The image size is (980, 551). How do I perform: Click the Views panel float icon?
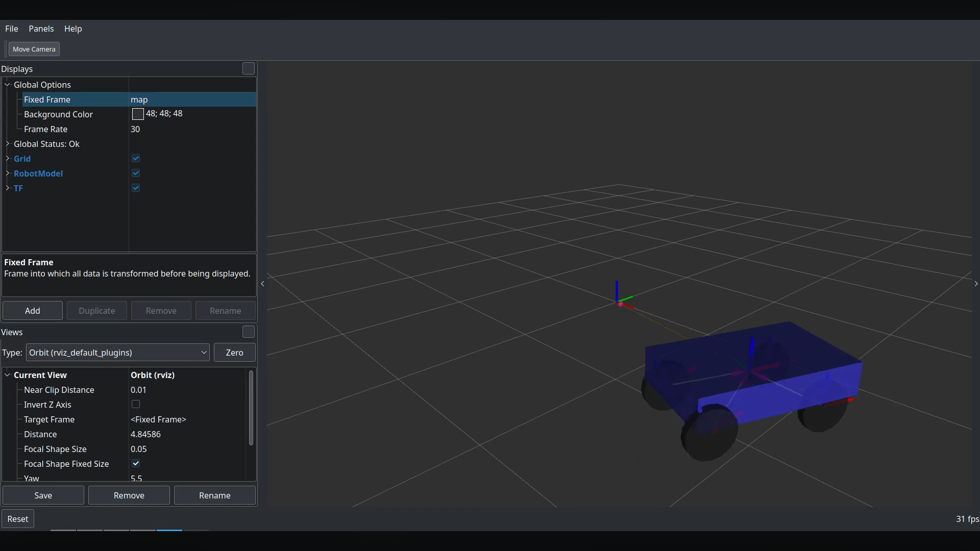pyautogui.click(x=248, y=332)
